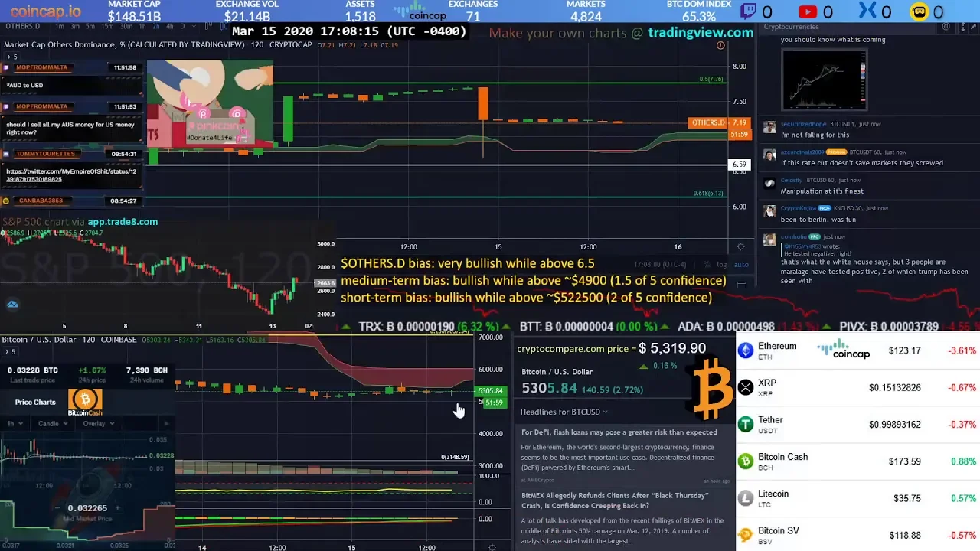Screen dimensions: 980x551
Task: Click the MOPFROMMALTA username at 11:51:58
Action: [42, 67]
